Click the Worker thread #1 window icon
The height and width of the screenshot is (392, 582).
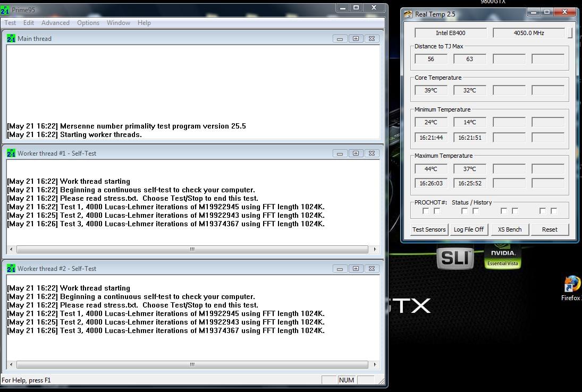[x=11, y=153]
